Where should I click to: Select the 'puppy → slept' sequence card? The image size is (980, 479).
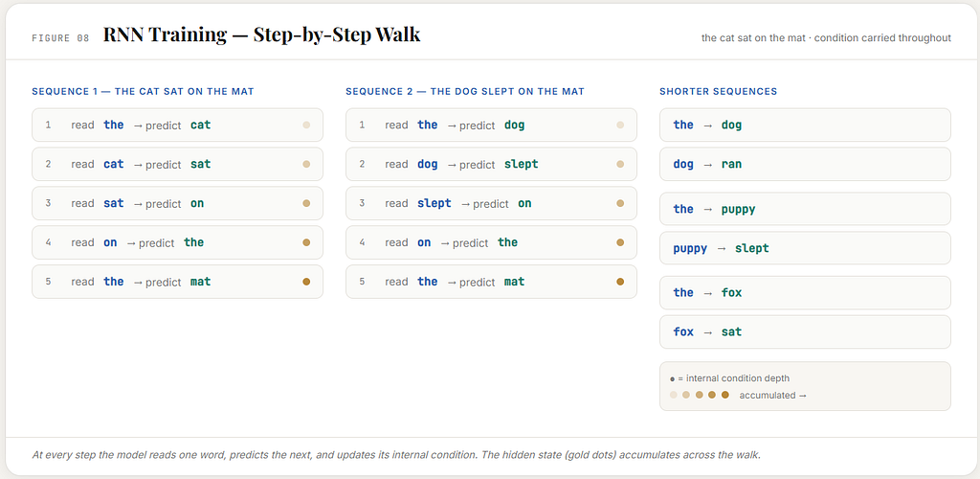click(x=805, y=248)
